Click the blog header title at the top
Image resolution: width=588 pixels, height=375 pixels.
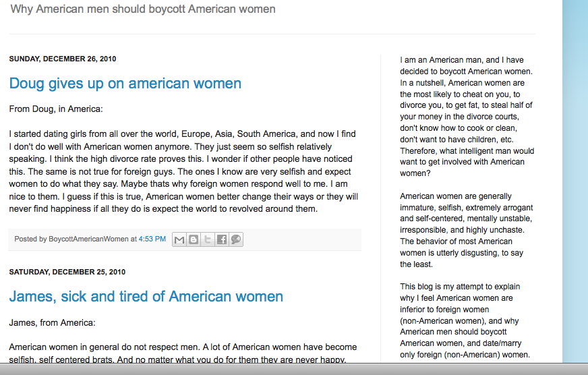click(x=143, y=9)
